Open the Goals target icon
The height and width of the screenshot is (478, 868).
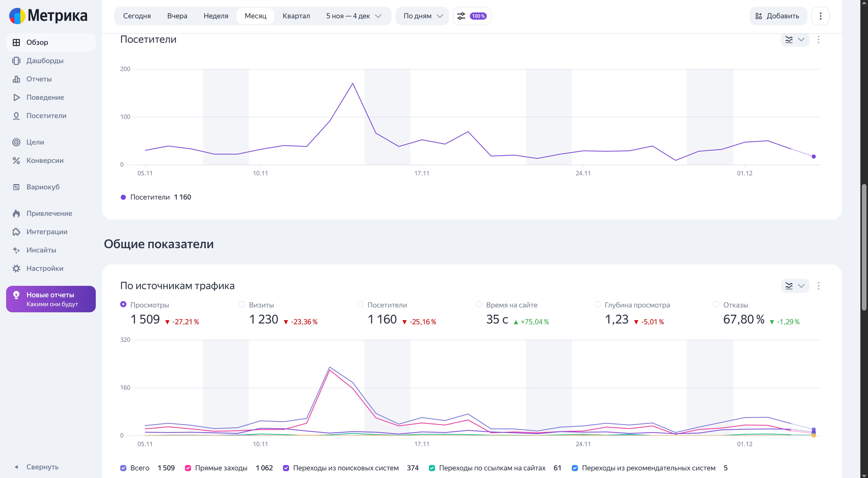[x=16, y=142]
